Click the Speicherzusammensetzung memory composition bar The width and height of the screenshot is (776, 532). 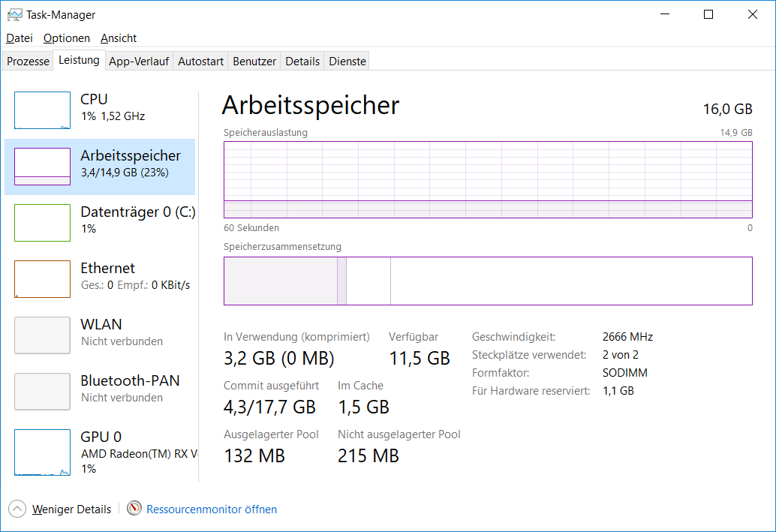point(488,281)
